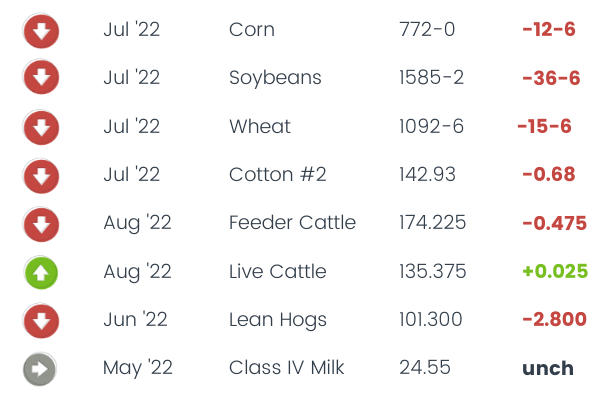Open the Class IV Milk quote

click(286, 368)
